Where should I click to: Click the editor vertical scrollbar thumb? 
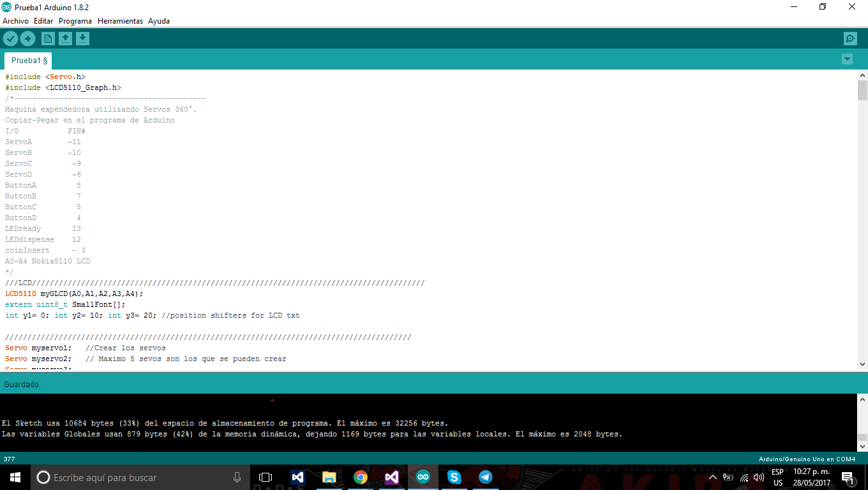point(862,91)
